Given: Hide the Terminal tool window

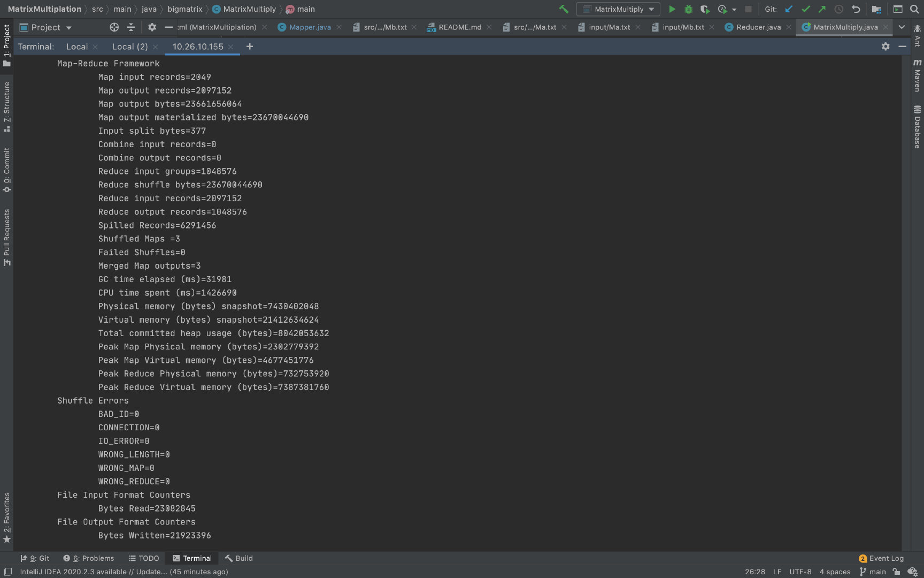Looking at the screenshot, I should point(903,47).
